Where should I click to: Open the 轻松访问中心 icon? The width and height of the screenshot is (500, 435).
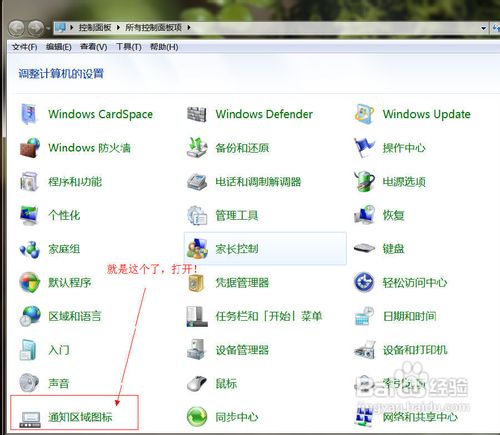pos(364,282)
